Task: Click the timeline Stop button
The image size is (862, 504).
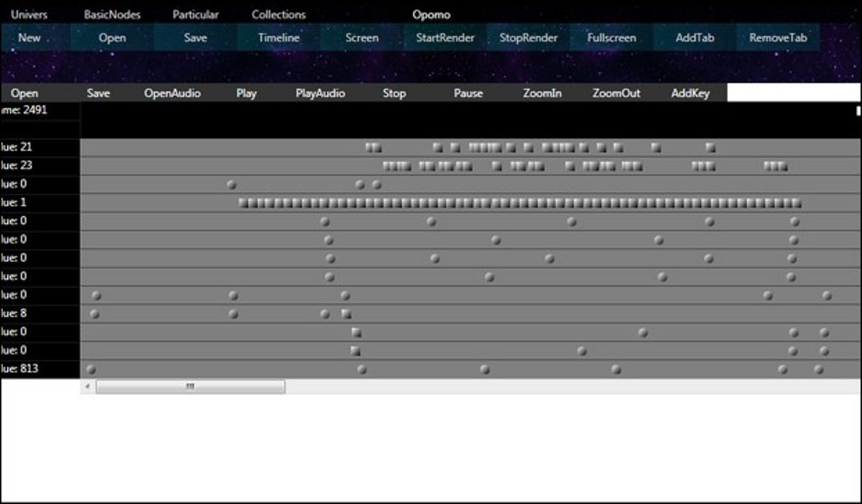Action: point(394,93)
